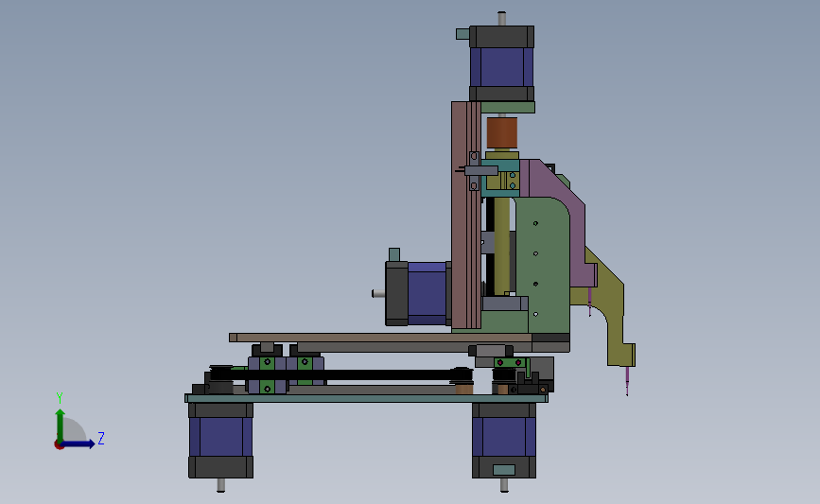Select the reddish-brown vertical column plate

pos(466,215)
